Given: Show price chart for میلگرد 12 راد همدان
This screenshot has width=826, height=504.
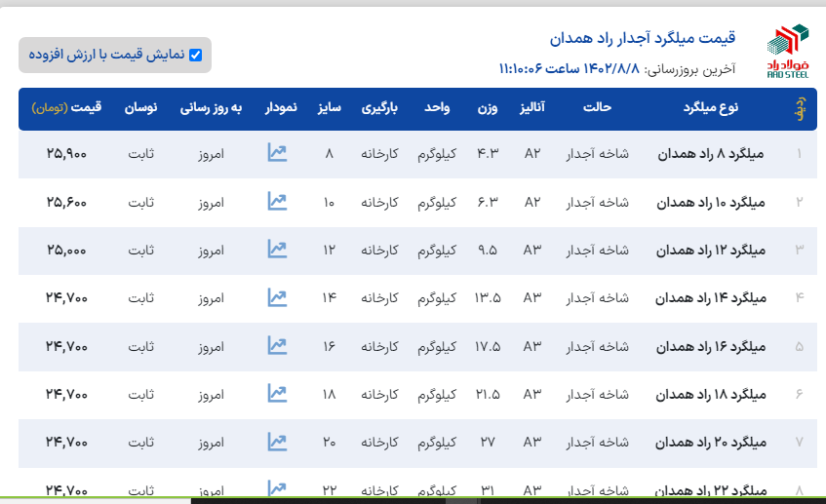Looking at the screenshot, I should coord(277,249).
